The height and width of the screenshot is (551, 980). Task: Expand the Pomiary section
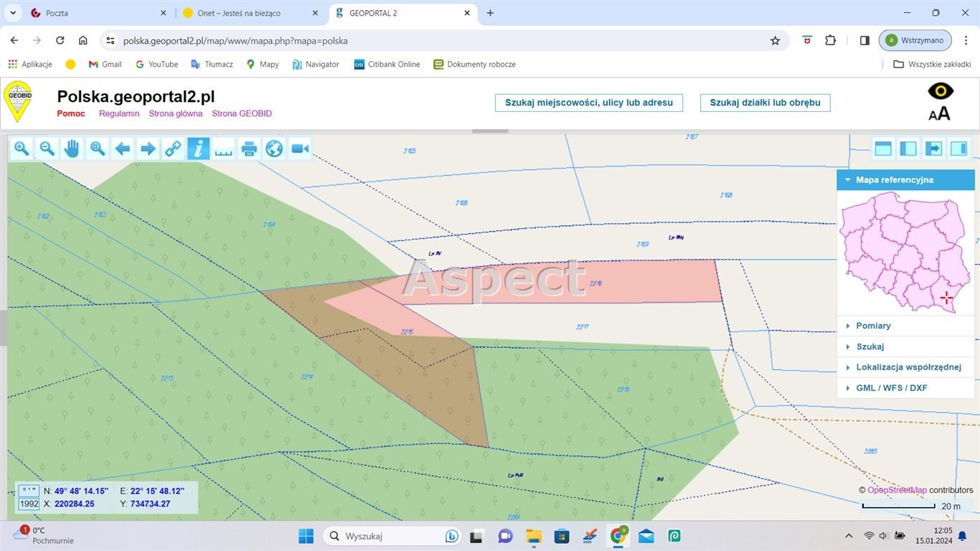[x=873, y=325]
